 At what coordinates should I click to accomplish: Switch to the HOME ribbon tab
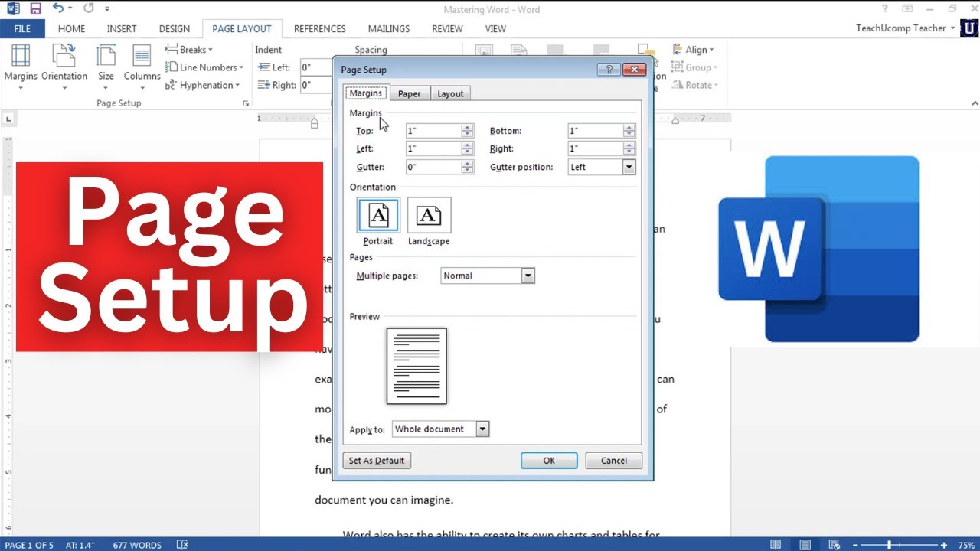[x=71, y=29]
